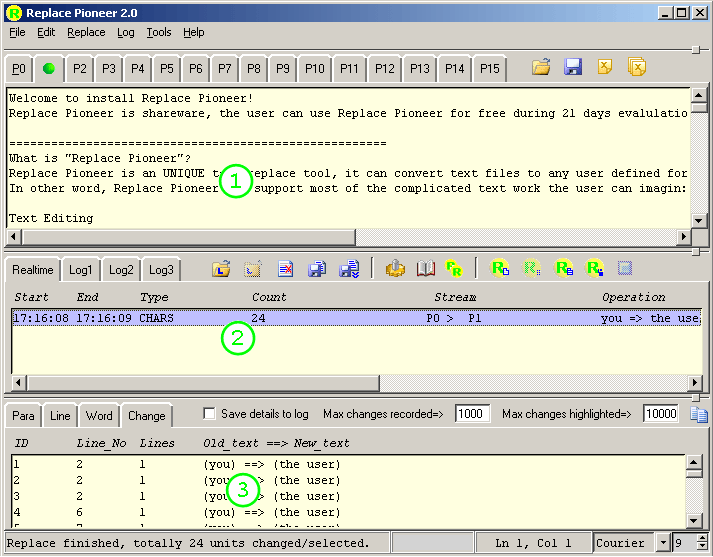Viewport: 713px width, 557px height.
Task: Click text editor right scroll arrow
Action: click(x=683, y=236)
